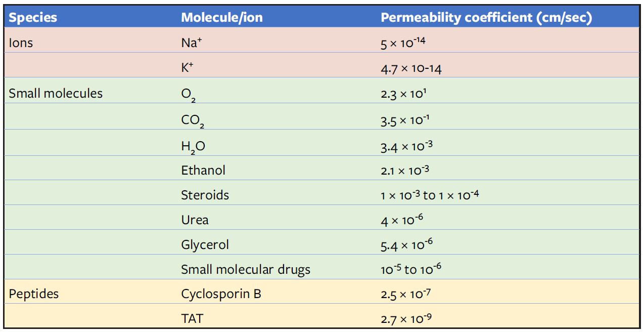644x332 pixels.
Task: Select the Cyclosporin B cell
Action: [221, 294]
